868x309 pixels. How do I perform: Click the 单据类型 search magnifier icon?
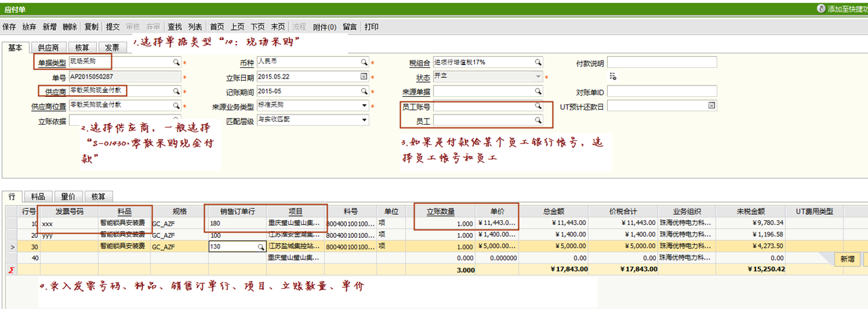[176, 62]
